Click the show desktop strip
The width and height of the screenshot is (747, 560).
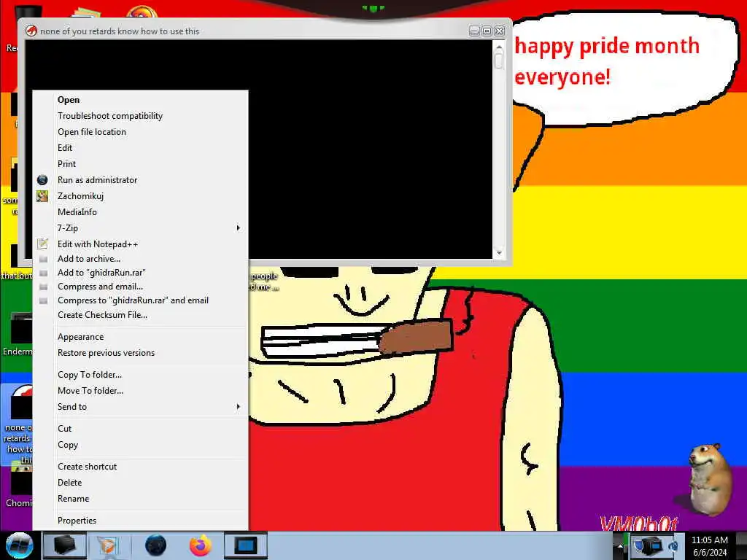click(x=741, y=545)
